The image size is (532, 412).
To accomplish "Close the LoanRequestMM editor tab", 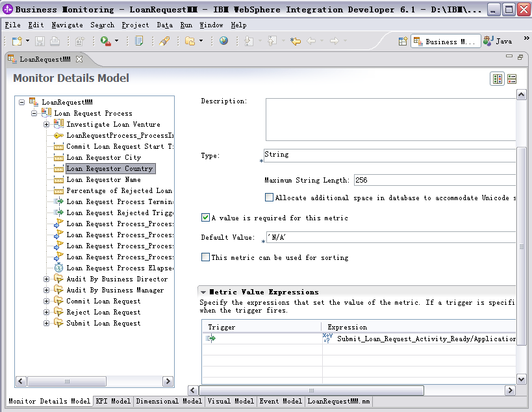I will (x=79, y=59).
